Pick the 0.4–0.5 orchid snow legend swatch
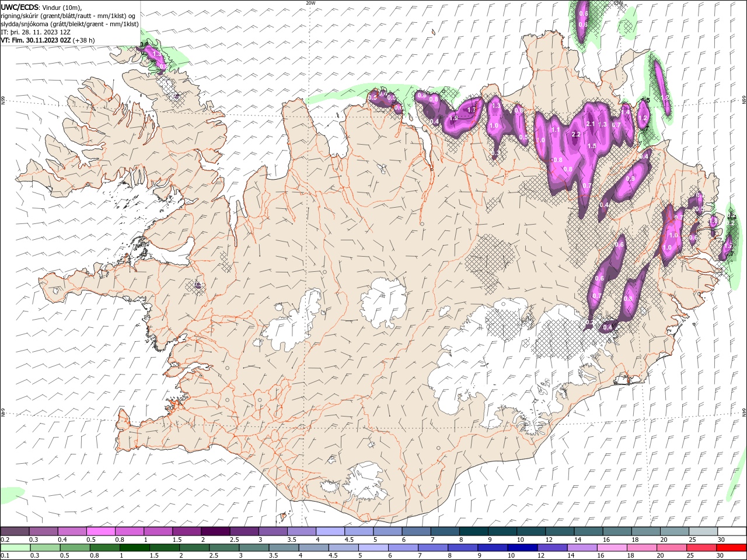 click(72, 531)
